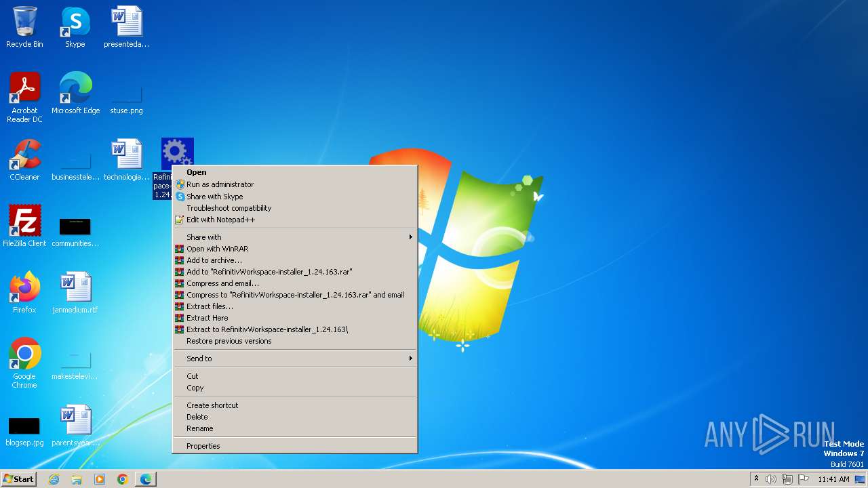The image size is (868, 488).
Task: Select the presenteda Word document icon
Action: click(x=126, y=27)
